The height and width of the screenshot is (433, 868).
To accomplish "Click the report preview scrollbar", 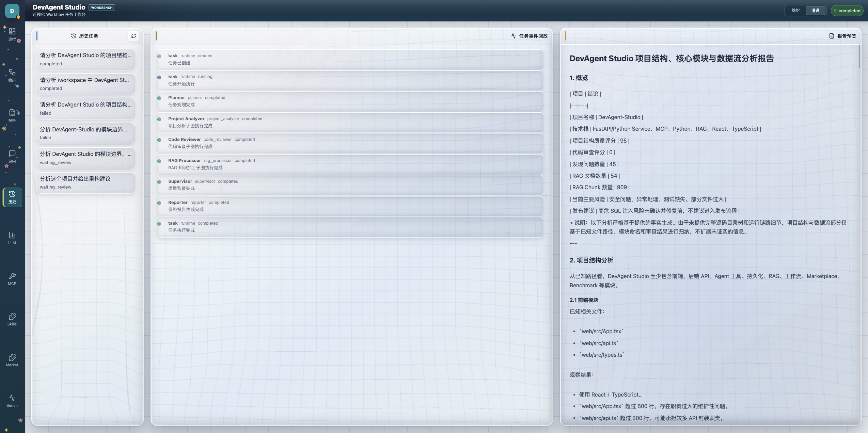I will [x=859, y=57].
